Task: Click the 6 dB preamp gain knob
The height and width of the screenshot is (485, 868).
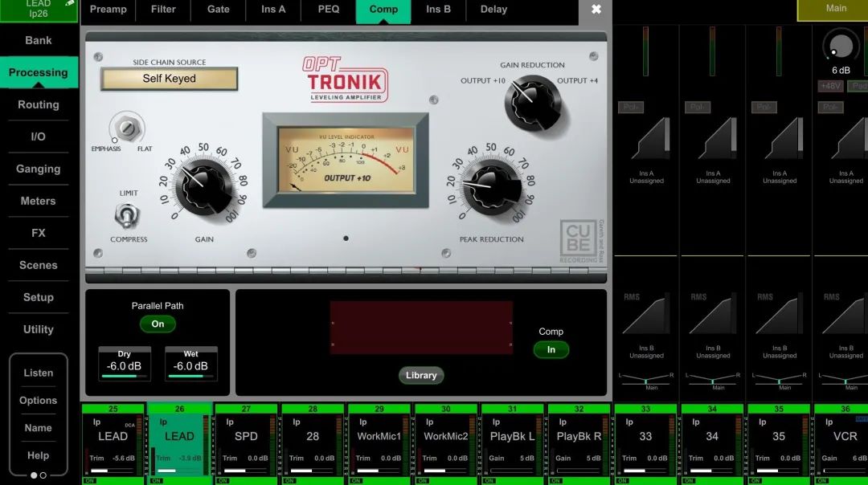Action: [841, 45]
